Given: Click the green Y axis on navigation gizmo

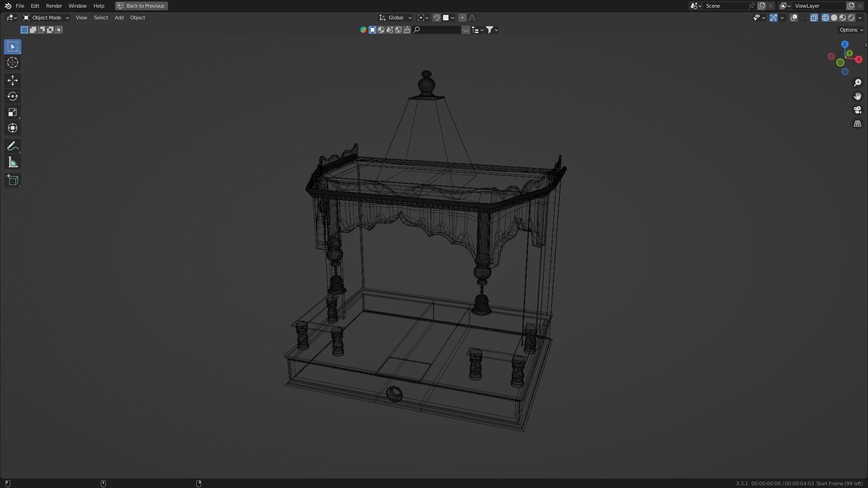Looking at the screenshot, I should click(x=849, y=53).
